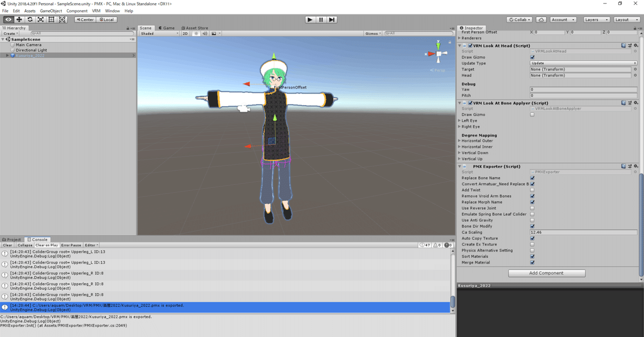Disable Merge Material in PMX Exporter

[532, 262]
